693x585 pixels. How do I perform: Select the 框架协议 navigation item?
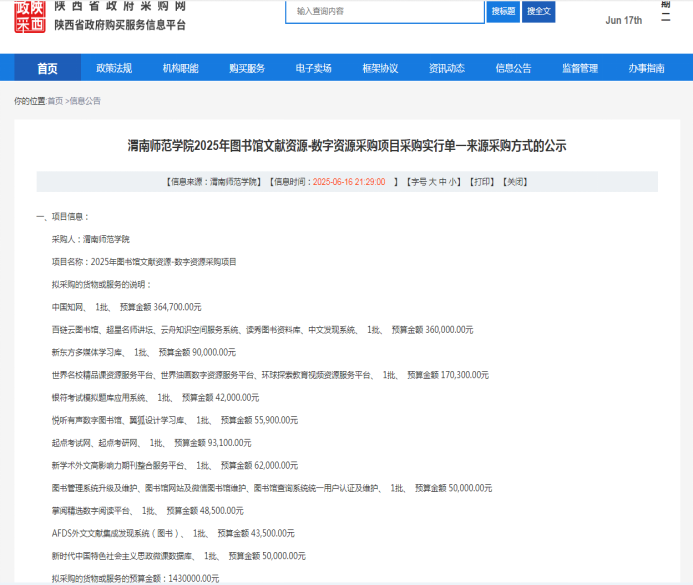(x=380, y=68)
